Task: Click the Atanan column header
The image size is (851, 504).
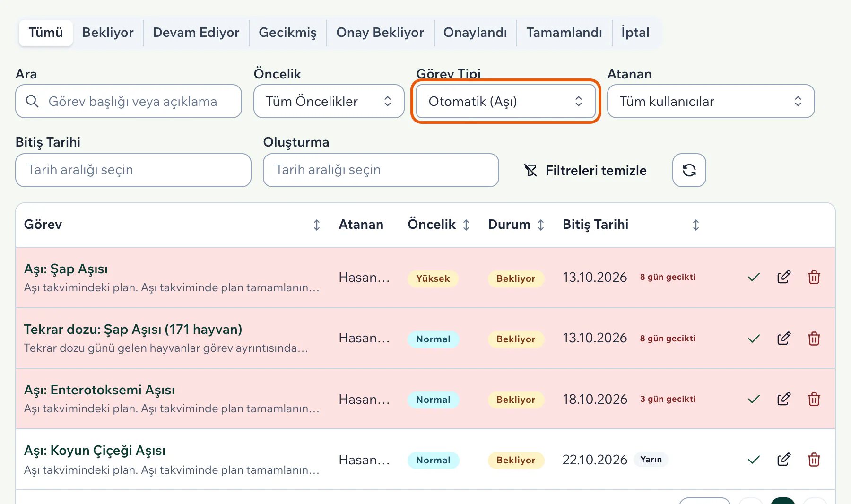Action: [361, 225]
